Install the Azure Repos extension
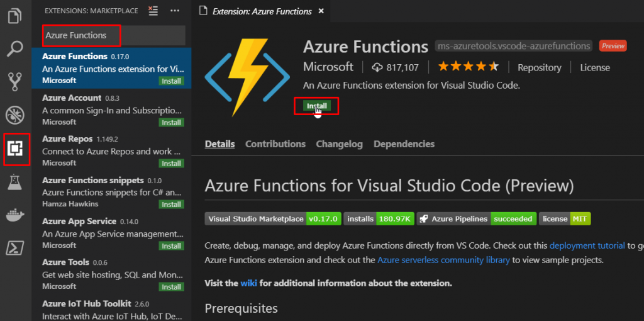This screenshot has height=321, width=644. [x=171, y=164]
